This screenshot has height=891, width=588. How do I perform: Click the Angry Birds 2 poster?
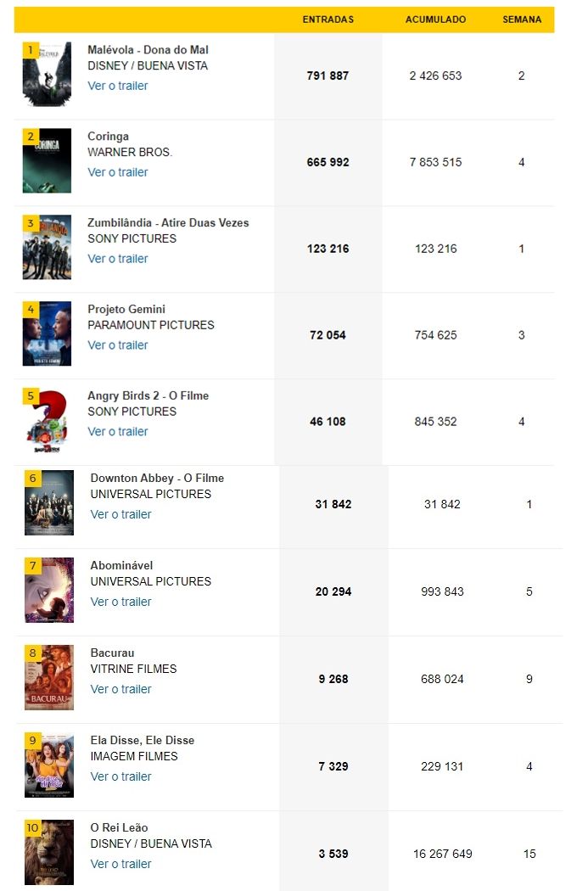click(48, 421)
